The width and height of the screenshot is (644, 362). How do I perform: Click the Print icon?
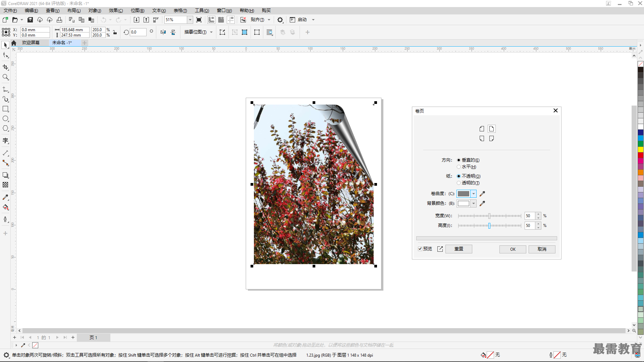pyautogui.click(x=59, y=20)
